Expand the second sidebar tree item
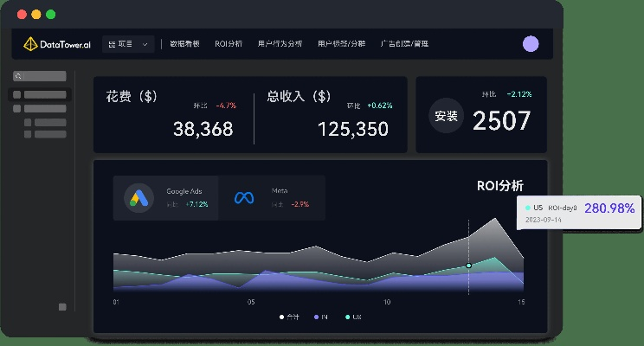The width and height of the screenshot is (644, 346). click(17, 108)
